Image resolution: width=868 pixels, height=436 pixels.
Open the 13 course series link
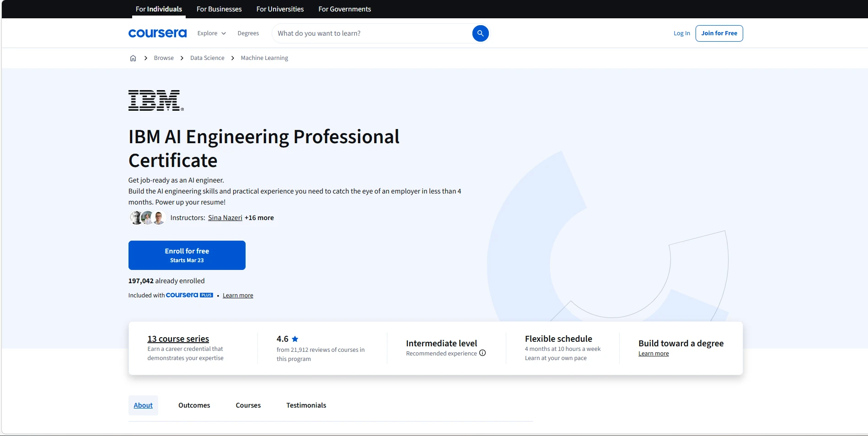(178, 339)
